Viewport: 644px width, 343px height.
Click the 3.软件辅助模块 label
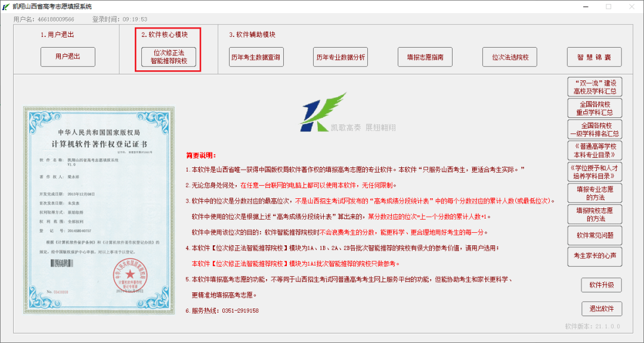[x=252, y=35]
